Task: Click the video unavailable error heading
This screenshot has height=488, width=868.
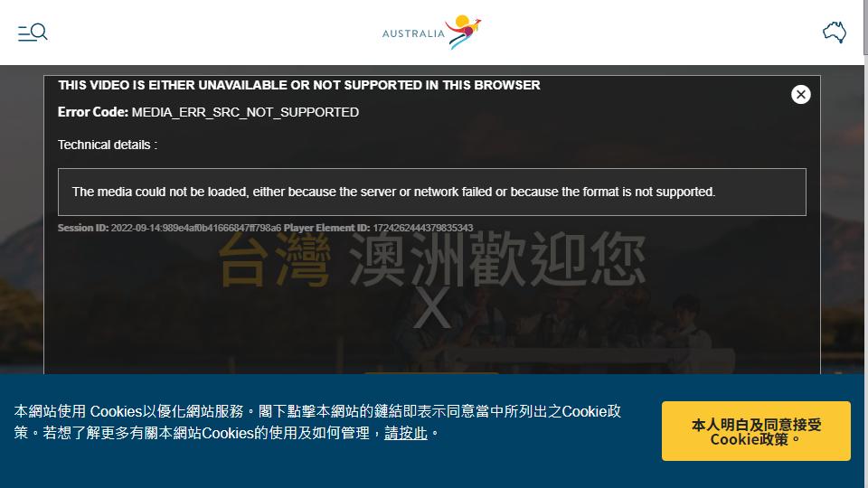Action: click(x=299, y=85)
